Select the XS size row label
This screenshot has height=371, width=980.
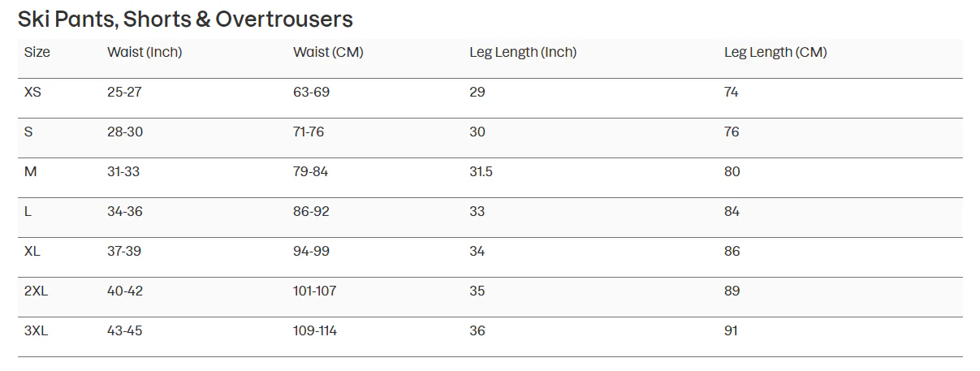click(x=32, y=93)
